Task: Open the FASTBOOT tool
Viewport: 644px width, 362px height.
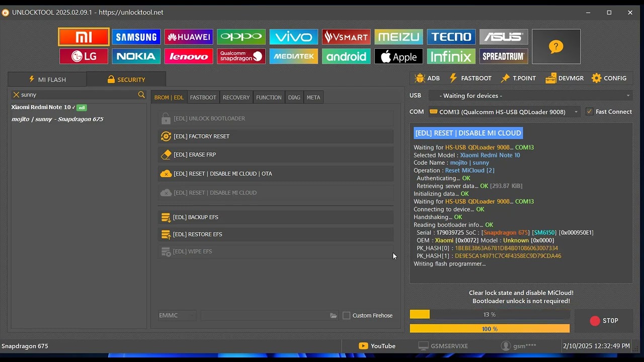Action: (470, 78)
